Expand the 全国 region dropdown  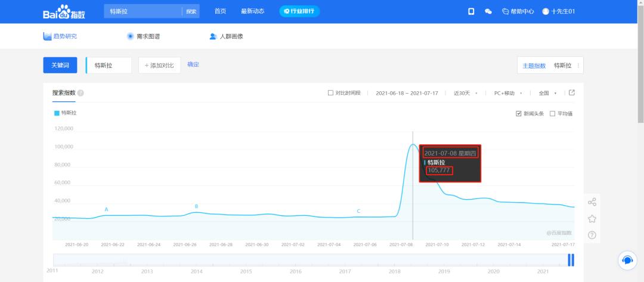(x=547, y=93)
